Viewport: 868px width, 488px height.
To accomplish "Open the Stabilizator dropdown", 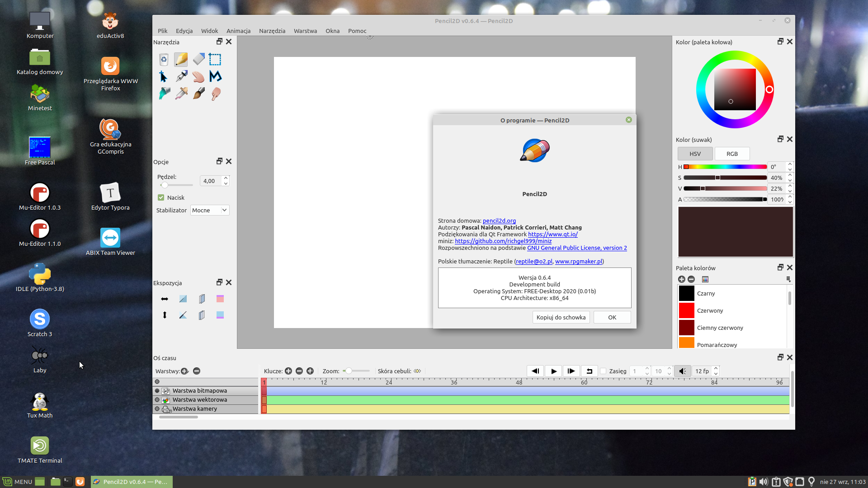I will [x=210, y=210].
